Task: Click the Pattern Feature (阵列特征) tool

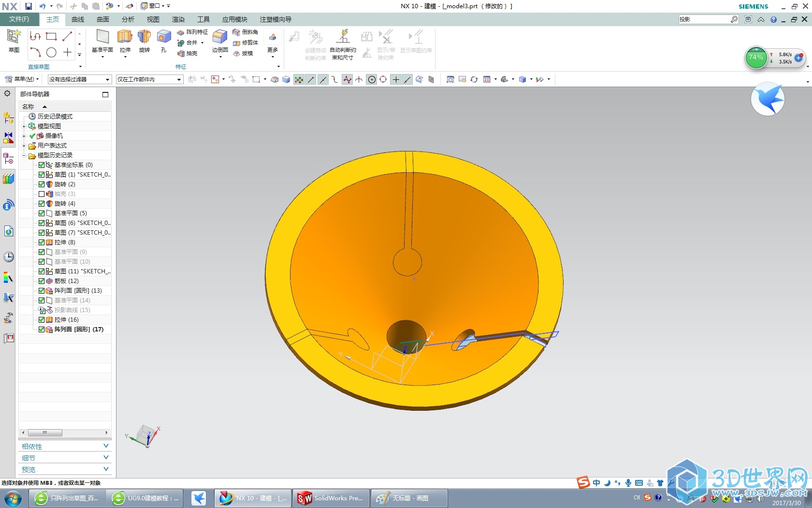Action: (x=192, y=32)
